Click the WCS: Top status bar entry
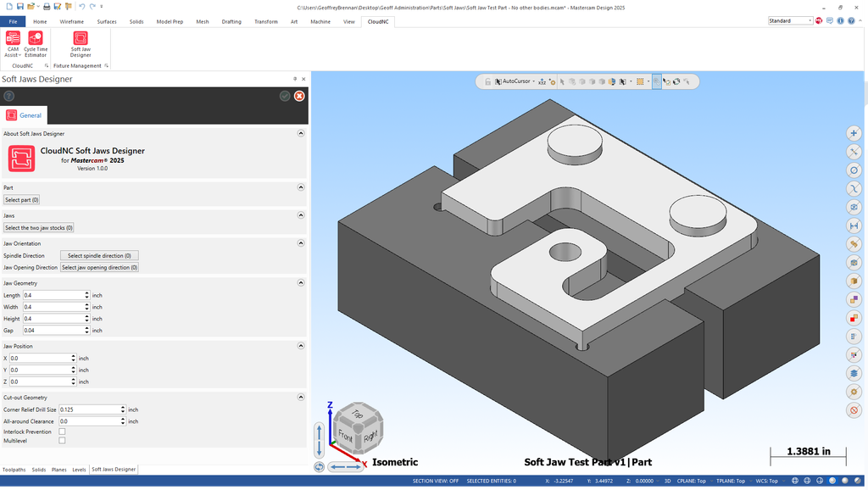The image size is (868, 490). (x=766, y=482)
